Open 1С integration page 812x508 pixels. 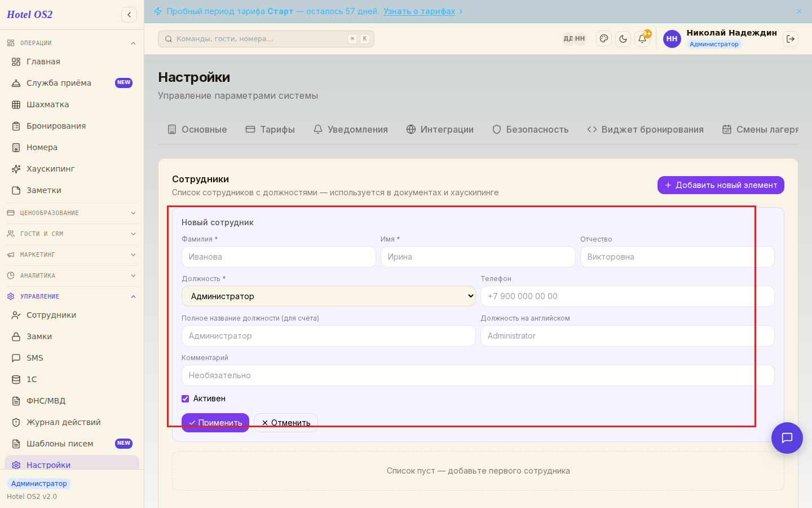(x=71, y=379)
